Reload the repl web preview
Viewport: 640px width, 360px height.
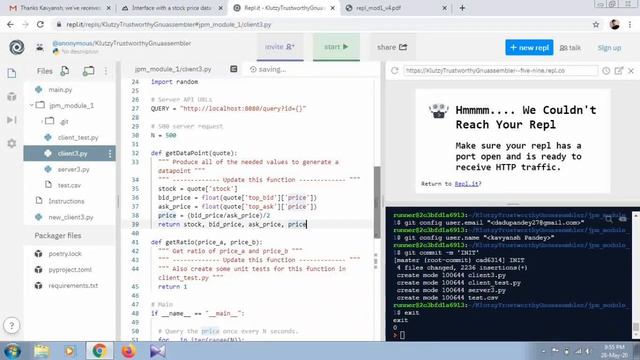[x=394, y=71]
